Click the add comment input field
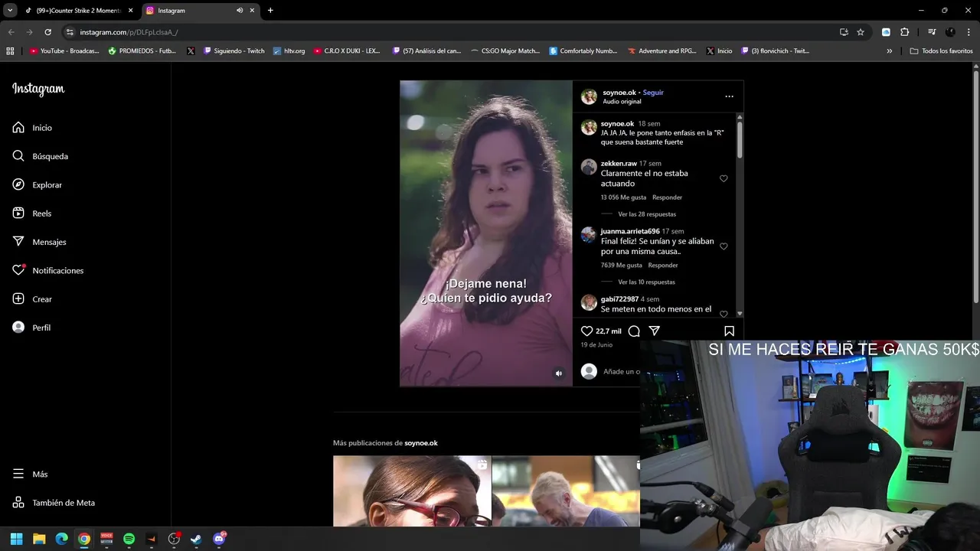This screenshot has height=551, width=980. click(x=621, y=371)
